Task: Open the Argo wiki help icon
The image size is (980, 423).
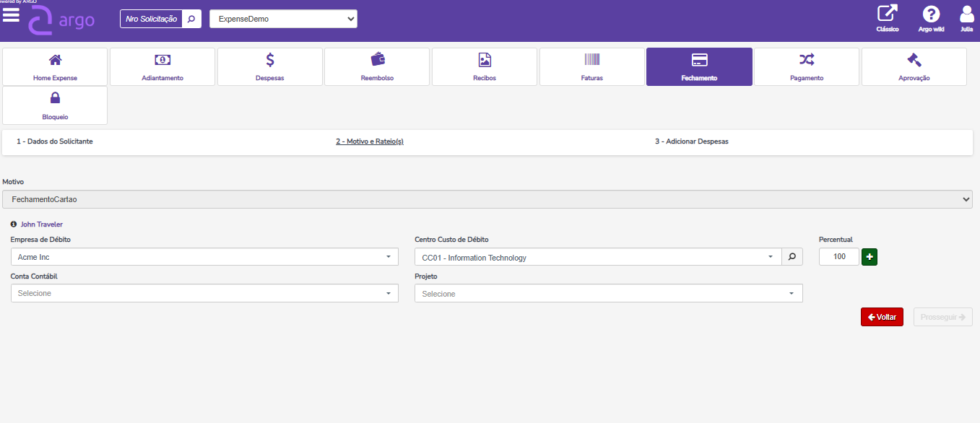Action: (931, 14)
